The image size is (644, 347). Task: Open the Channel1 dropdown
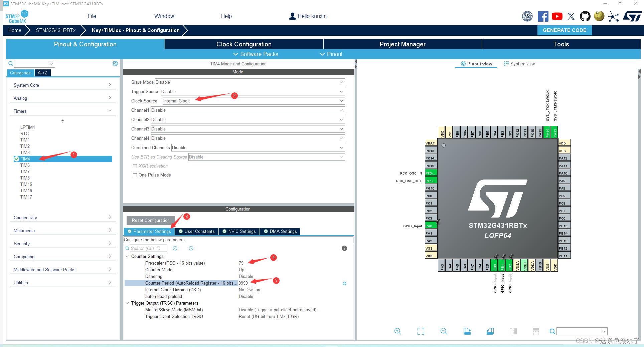248,110
